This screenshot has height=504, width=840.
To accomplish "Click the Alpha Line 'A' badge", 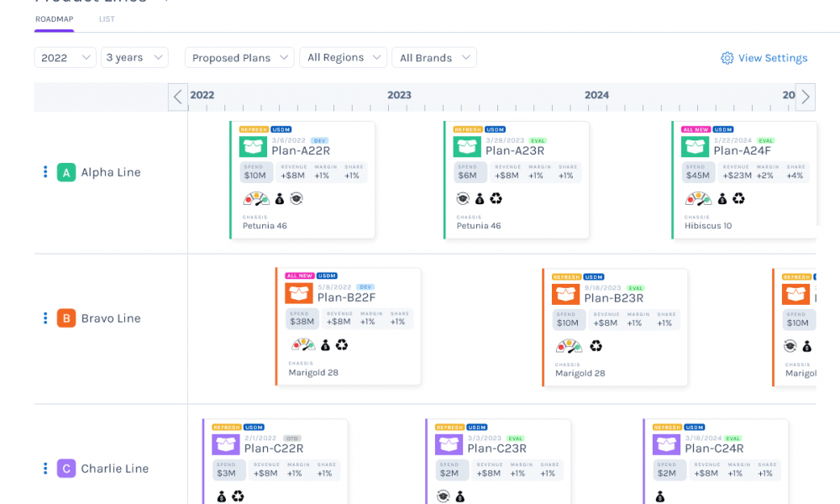I will click(66, 172).
